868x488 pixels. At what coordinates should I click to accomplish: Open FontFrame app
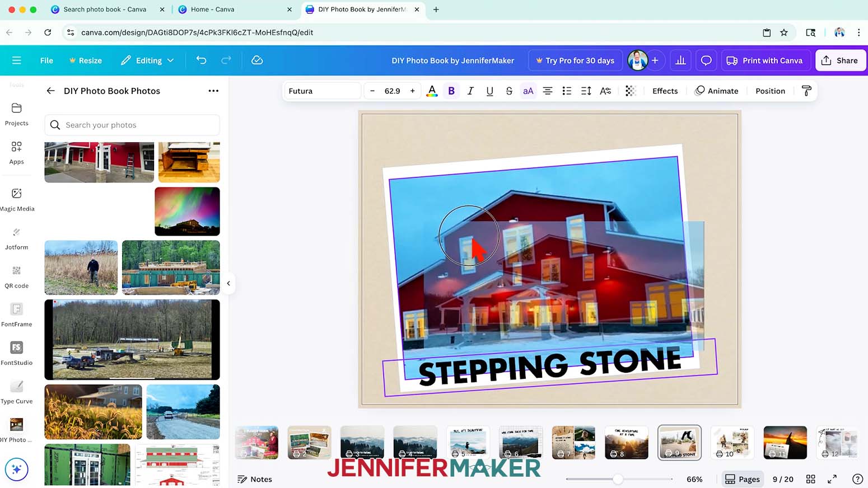pos(16,316)
